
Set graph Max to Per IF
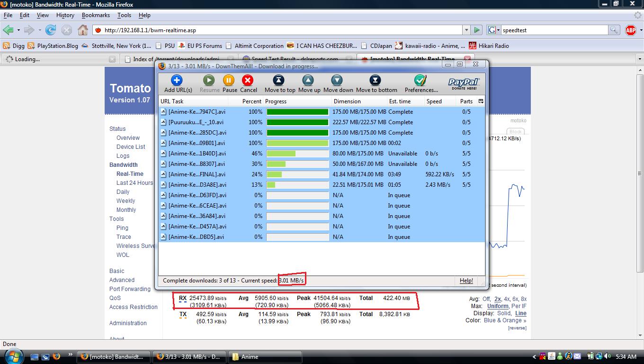pyautogui.click(x=518, y=306)
